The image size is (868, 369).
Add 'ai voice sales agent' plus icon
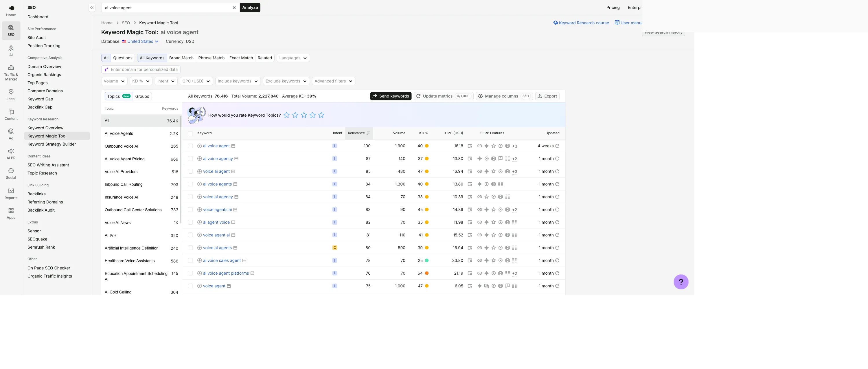click(x=199, y=260)
